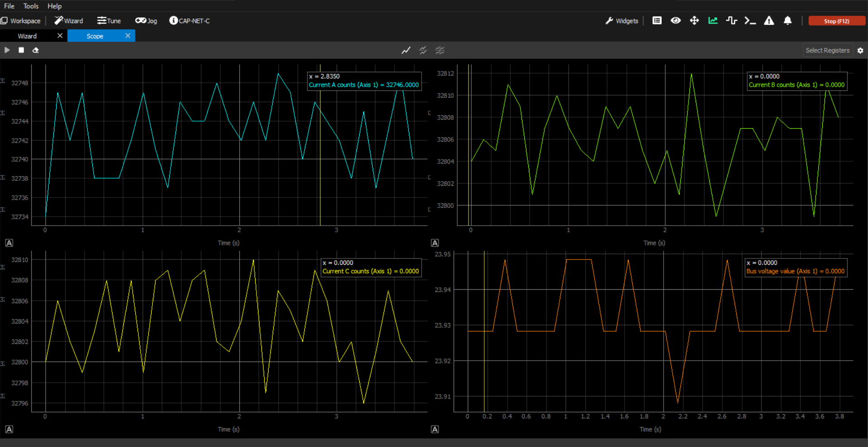Toggle autoscale on Bus voltage plot
Screen dimensions: 868x447
[x=435, y=429]
